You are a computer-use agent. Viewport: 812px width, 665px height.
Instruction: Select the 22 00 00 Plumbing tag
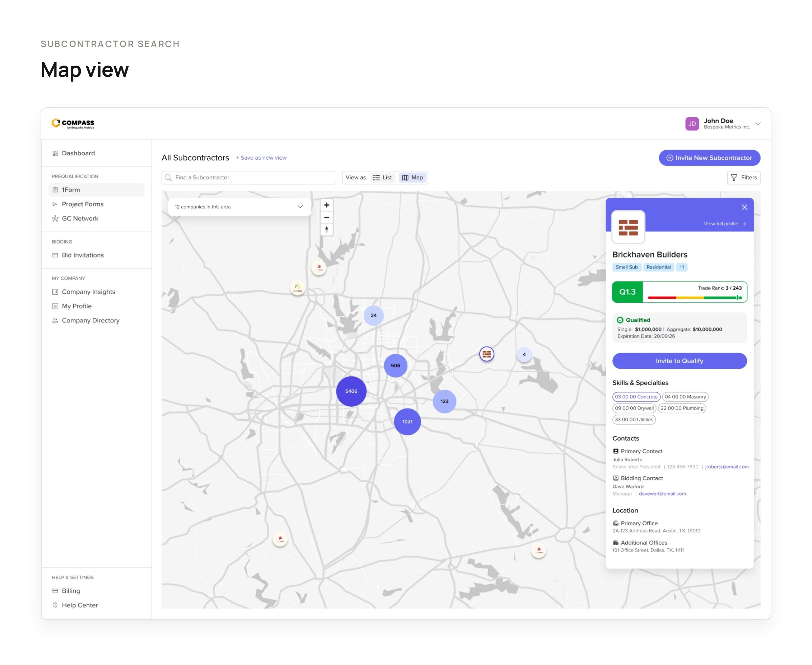tap(682, 408)
